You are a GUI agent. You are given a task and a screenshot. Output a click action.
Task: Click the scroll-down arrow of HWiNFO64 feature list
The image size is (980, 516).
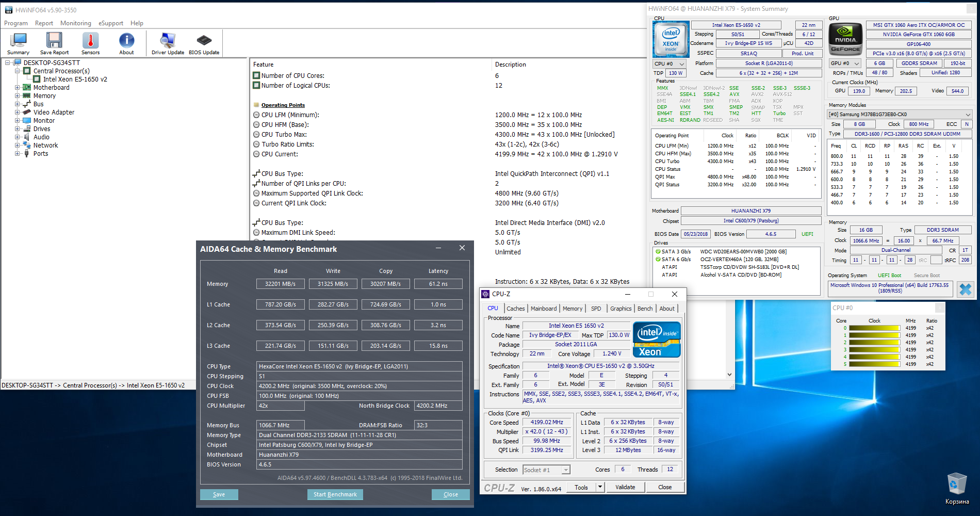coord(729,375)
